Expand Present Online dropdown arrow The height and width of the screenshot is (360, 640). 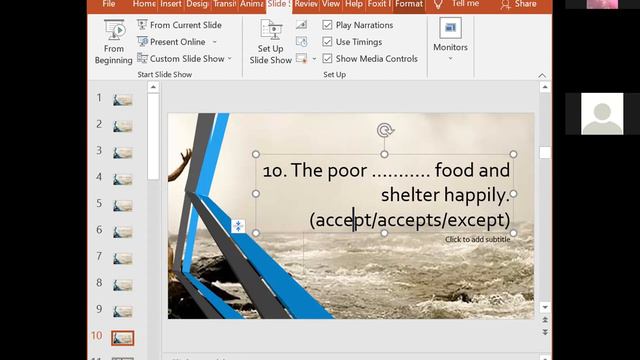[215, 42]
